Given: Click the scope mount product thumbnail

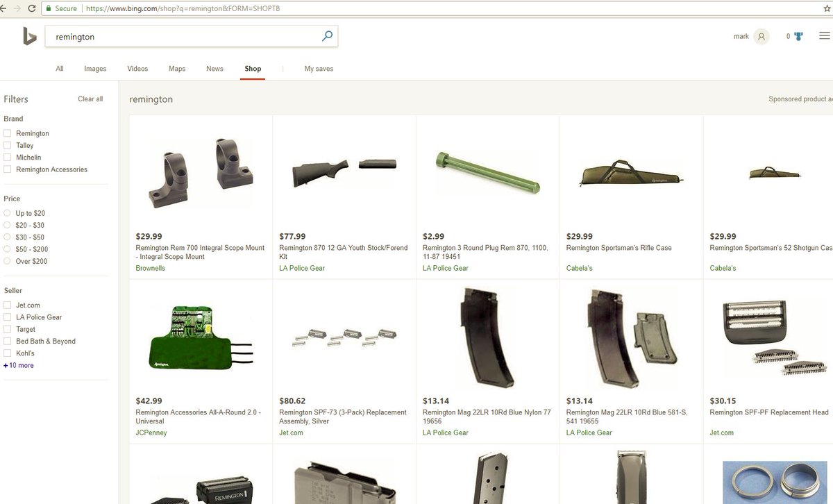Looking at the screenshot, I should pyautogui.click(x=201, y=173).
